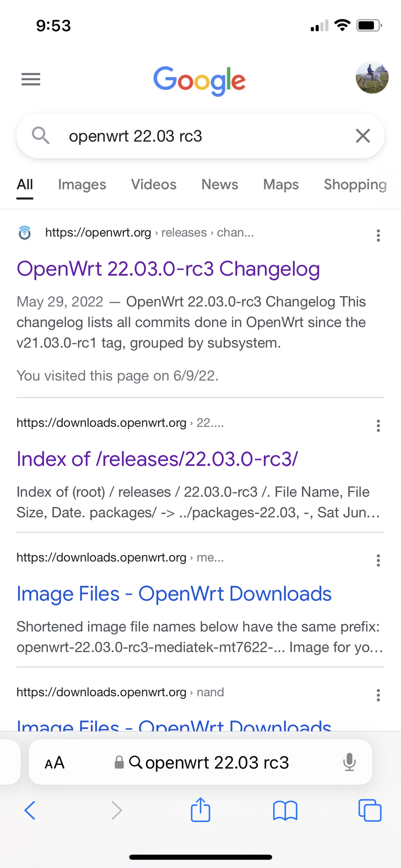Show Safari open tabs overview
Viewport: 401px width, 868px height.
pos(370,810)
